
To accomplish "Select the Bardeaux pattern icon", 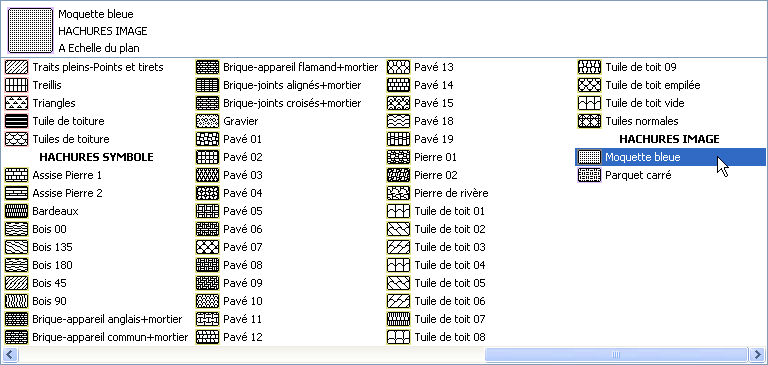I will click(x=16, y=211).
